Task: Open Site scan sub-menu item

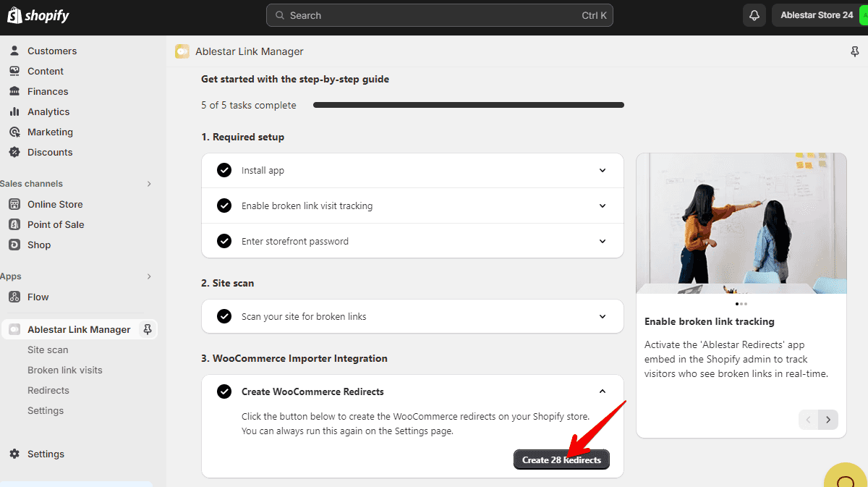Action: pos(48,350)
